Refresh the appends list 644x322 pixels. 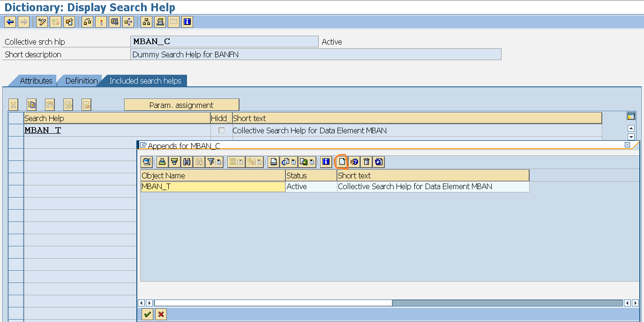pyautogui.click(x=379, y=162)
